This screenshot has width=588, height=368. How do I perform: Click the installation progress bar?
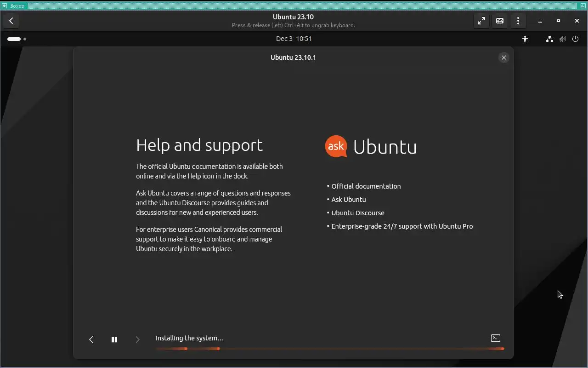tap(329, 349)
